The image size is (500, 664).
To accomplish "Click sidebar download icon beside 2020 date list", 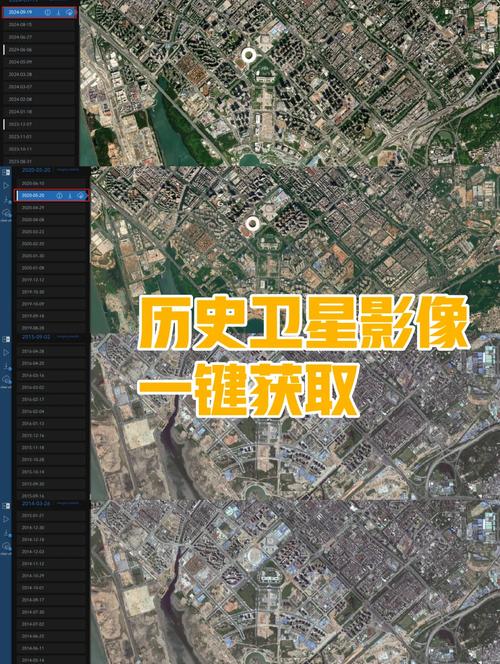I will pos(6,199).
